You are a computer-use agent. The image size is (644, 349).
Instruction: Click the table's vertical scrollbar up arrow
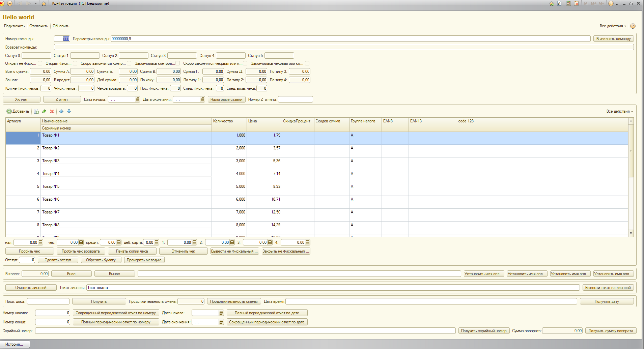pyautogui.click(x=631, y=121)
